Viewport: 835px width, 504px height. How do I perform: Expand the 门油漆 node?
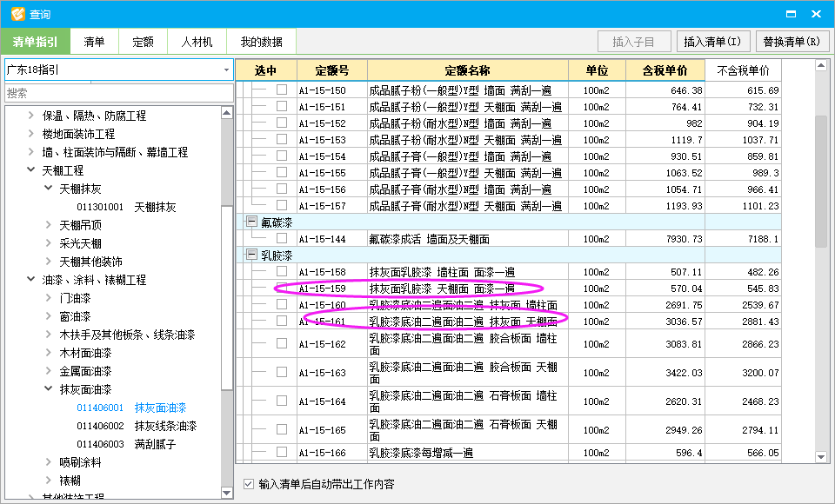pyautogui.click(x=49, y=297)
